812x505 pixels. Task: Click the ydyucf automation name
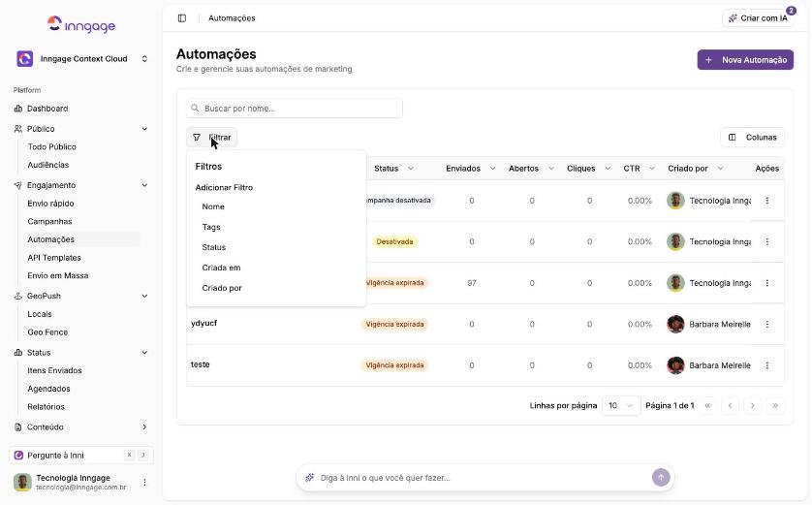[x=204, y=323]
